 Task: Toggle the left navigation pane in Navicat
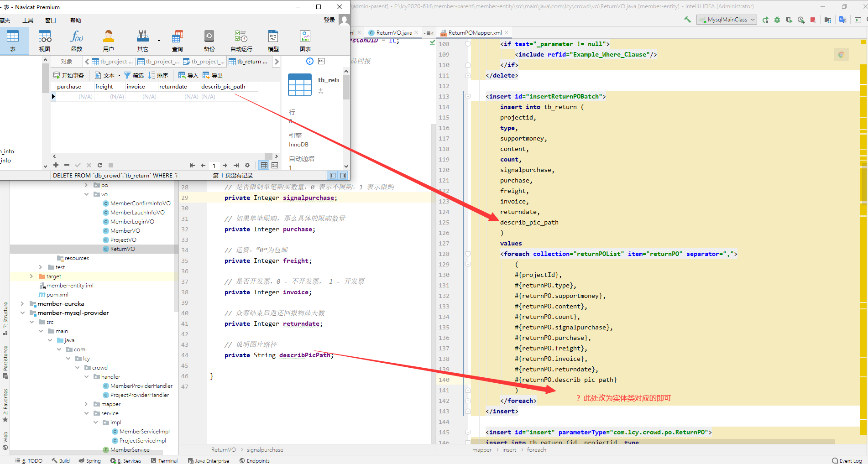tap(332, 175)
